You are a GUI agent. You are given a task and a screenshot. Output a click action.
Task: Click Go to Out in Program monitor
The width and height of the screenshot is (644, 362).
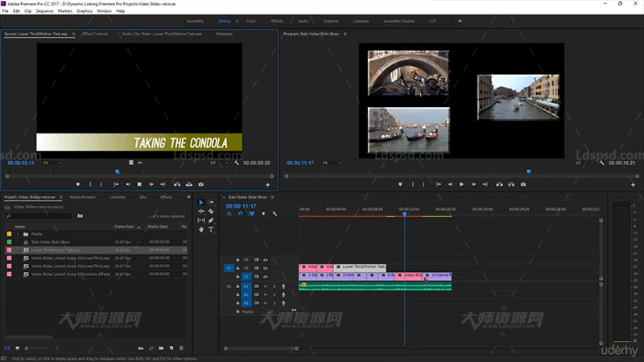(x=485, y=185)
